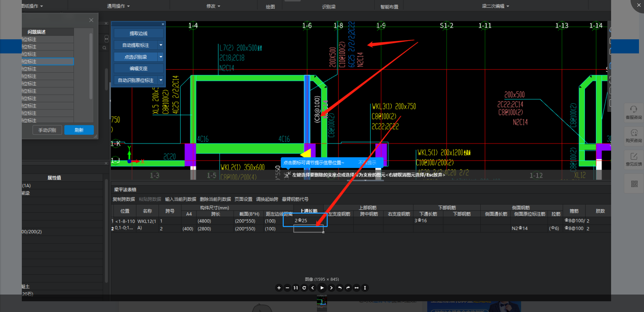Click the 问题描述 column header
The height and width of the screenshot is (312, 644).
click(x=37, y=32)
